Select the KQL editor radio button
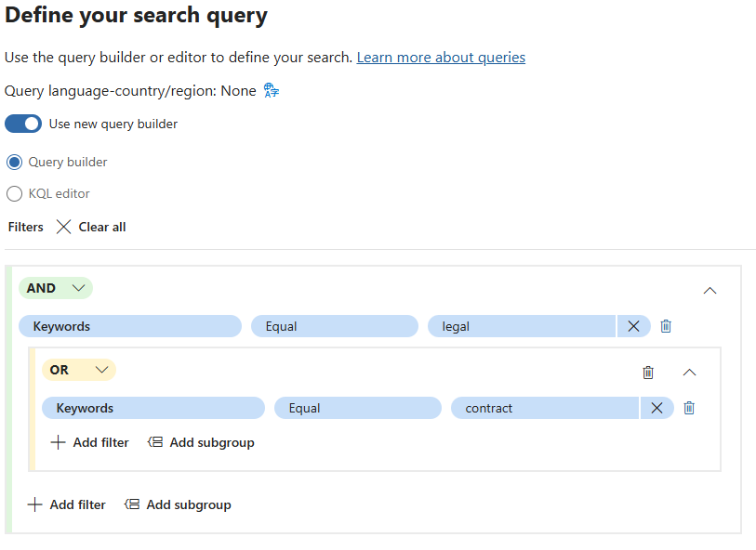 click(15, 193)
